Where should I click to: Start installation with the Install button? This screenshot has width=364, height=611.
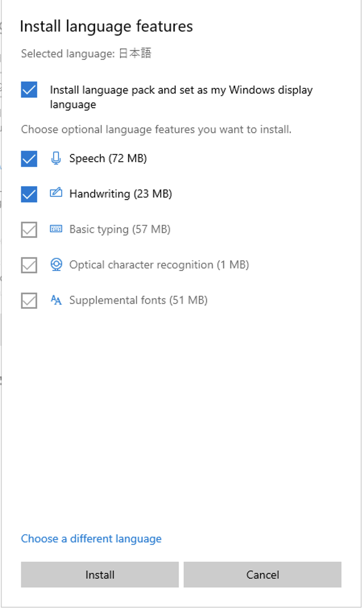pos(100,574)
